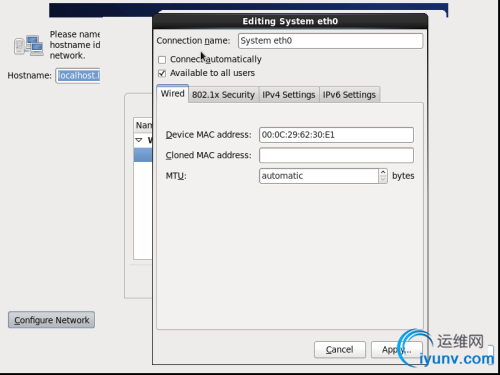Viewport: 500px width, 375px height.
Task: Switch to the 802.1x Security tab
Action: [x=223, y=95]
